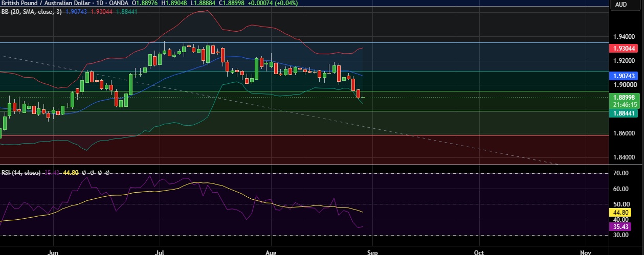Viewport: 644px width, 255px height.
Task: Click the Jul label on time axis
Action: tap(160, 252)
